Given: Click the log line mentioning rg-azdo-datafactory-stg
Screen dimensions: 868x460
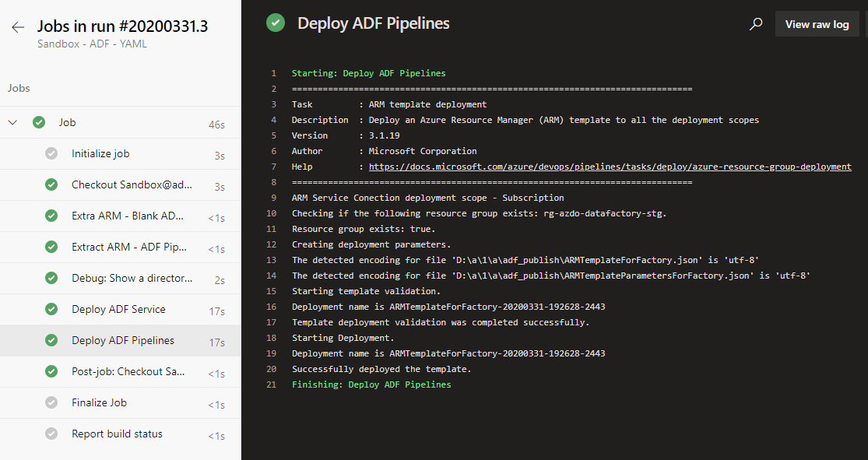Looking at the screenshot, I should (x=480, y=213).
